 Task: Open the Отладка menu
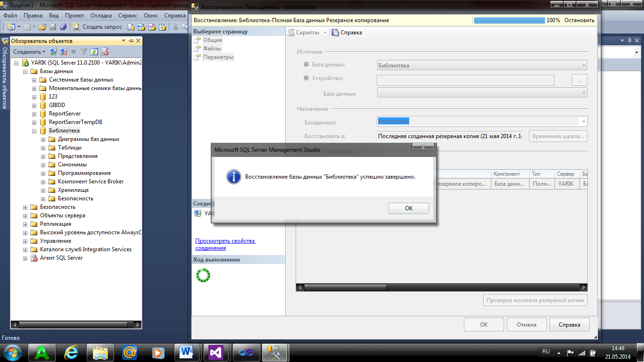101,16
